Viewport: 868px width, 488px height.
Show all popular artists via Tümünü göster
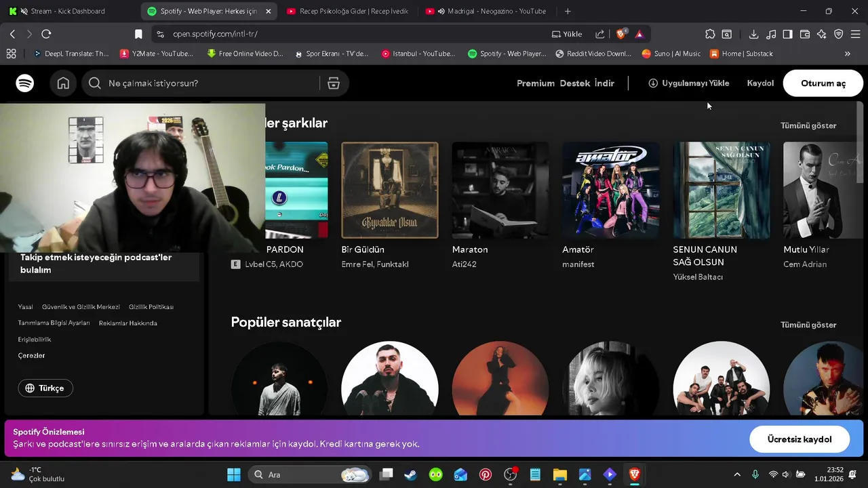[x=808, y=325]
